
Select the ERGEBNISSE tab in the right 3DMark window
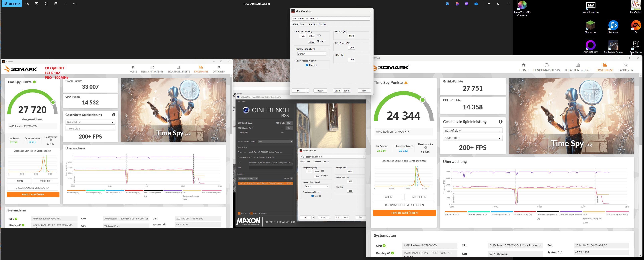[x=605, y=67]
